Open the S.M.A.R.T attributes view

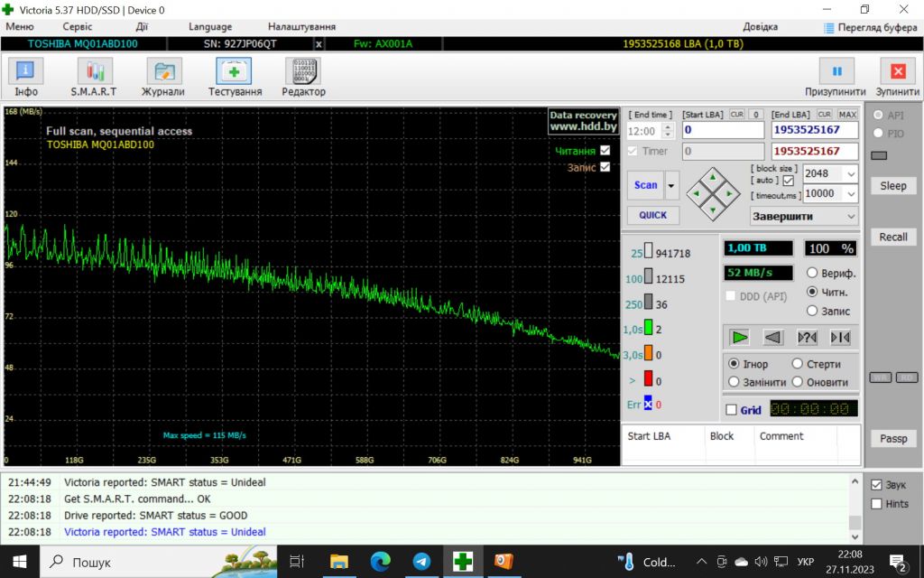(94, 78)
